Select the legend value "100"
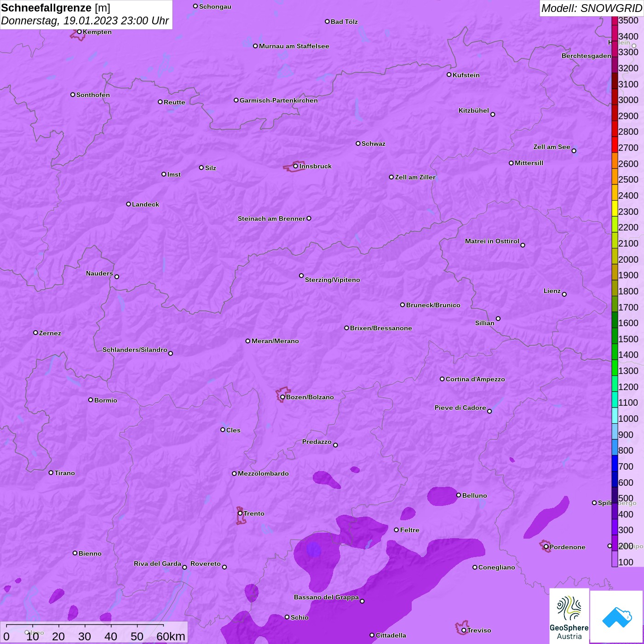This screenshot has height=644, width=644. (x=626, y=562)
